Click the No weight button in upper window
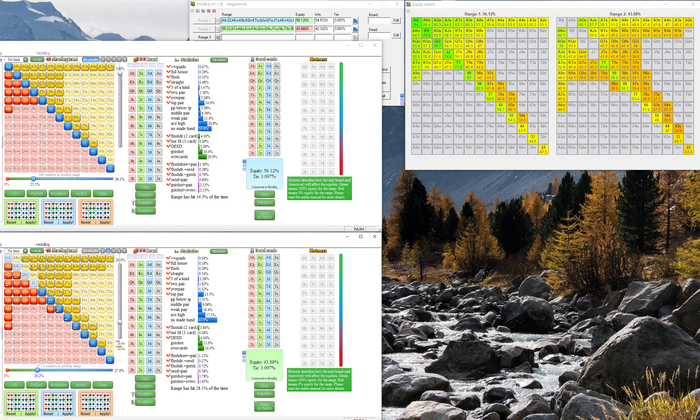Image resolution: width=700 pixels, height=420 pixels. [x=91, y=59]
